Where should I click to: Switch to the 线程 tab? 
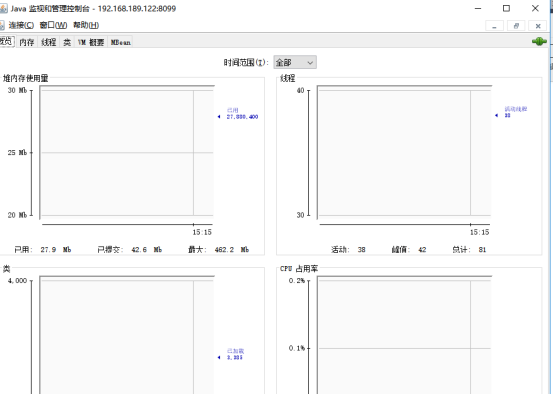click(49, 42)
